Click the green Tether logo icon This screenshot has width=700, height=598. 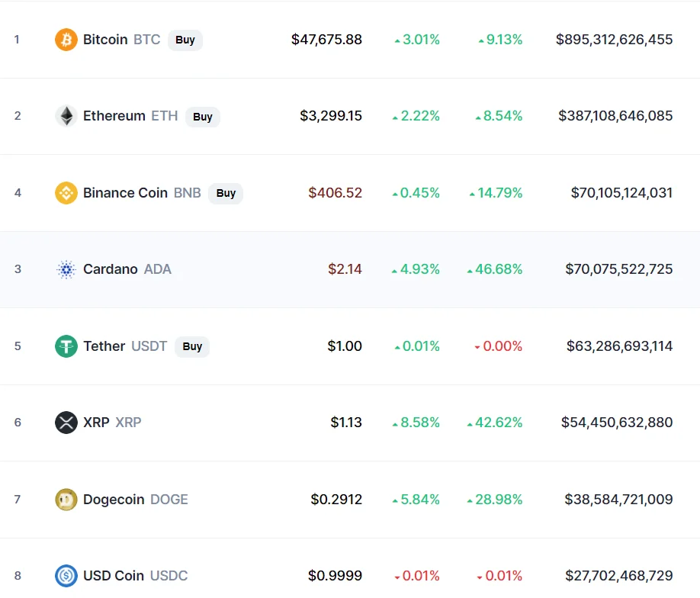click(66, 346)
